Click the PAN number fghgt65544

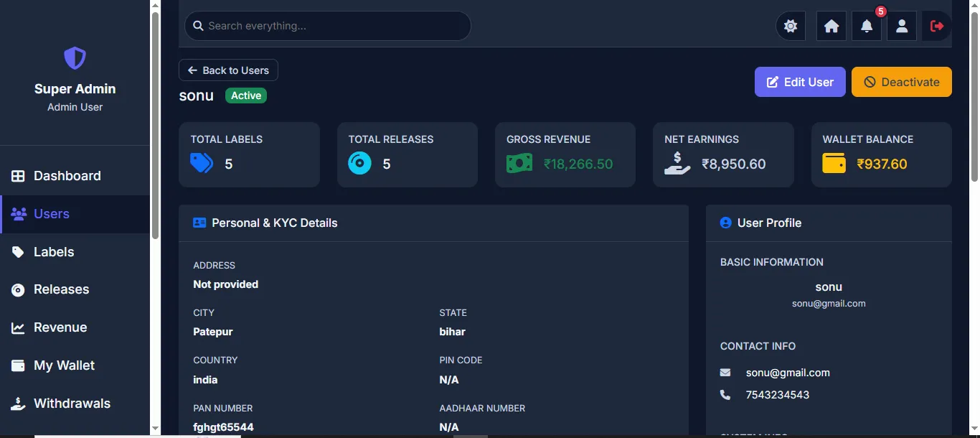coord(223,427)
